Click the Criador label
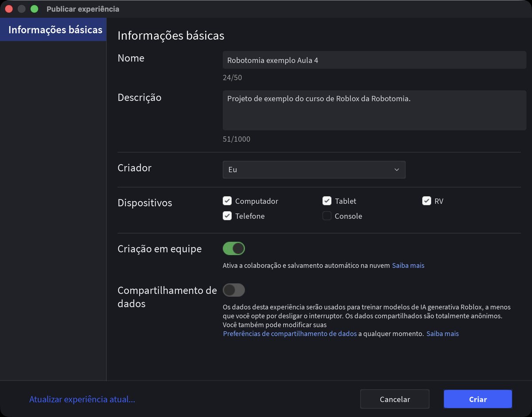Image resolution: width=532 pixels, height=417 pixels. pyautogui.click(x=134, y=168)
